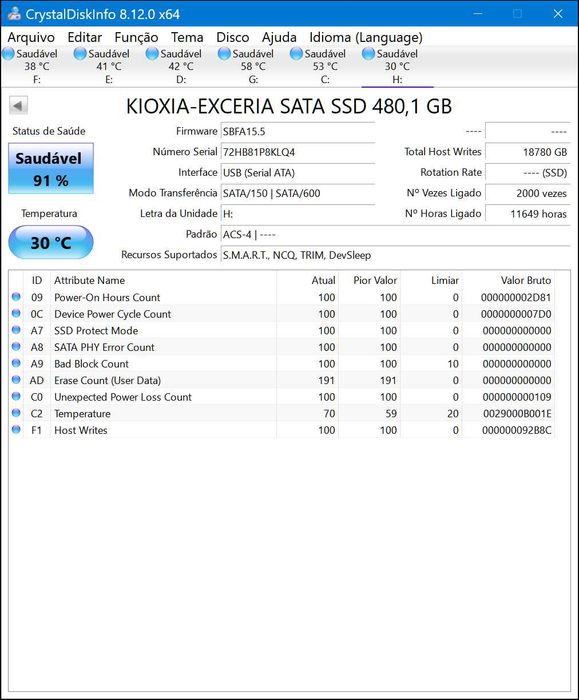This screenshot has width=579, height=700.
Task: Click the transfer mode SATA/150 | SATA/600 field
Action: coord(298,193)
